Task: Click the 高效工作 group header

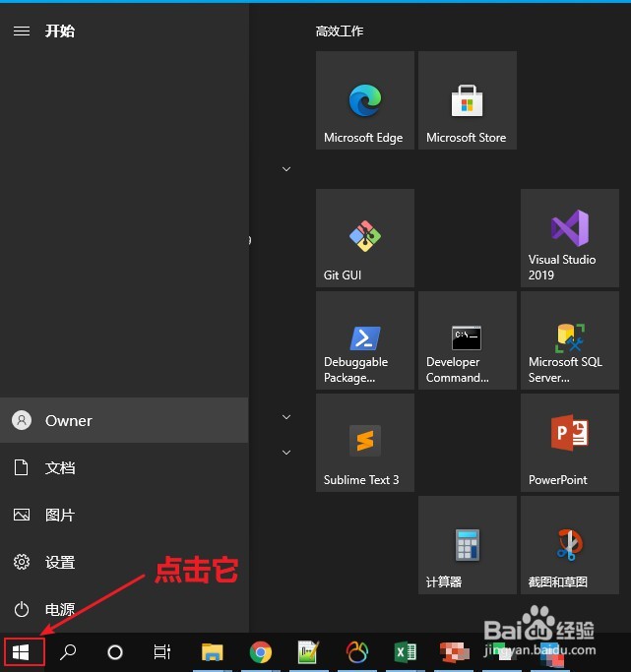Action: coord(340,31)
